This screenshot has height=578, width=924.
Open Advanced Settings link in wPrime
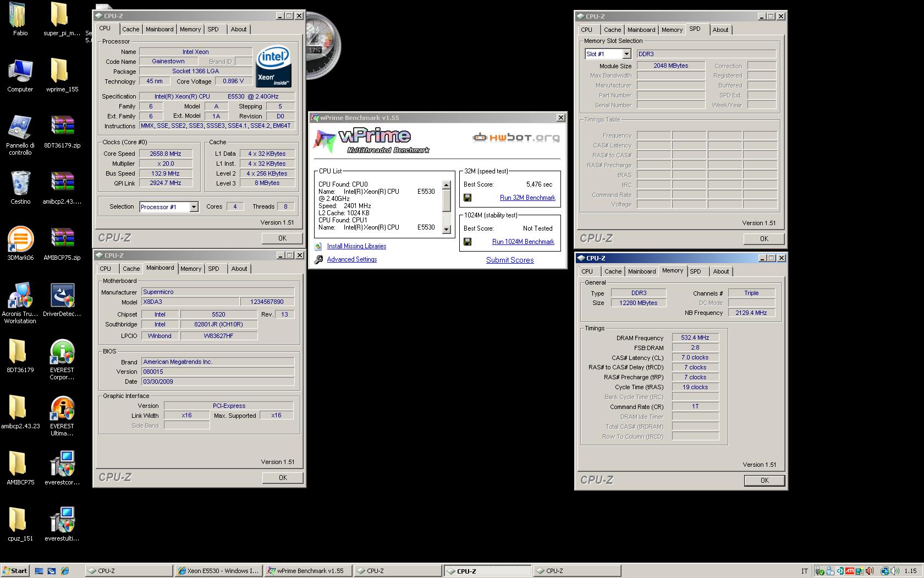tap(352, 259)
